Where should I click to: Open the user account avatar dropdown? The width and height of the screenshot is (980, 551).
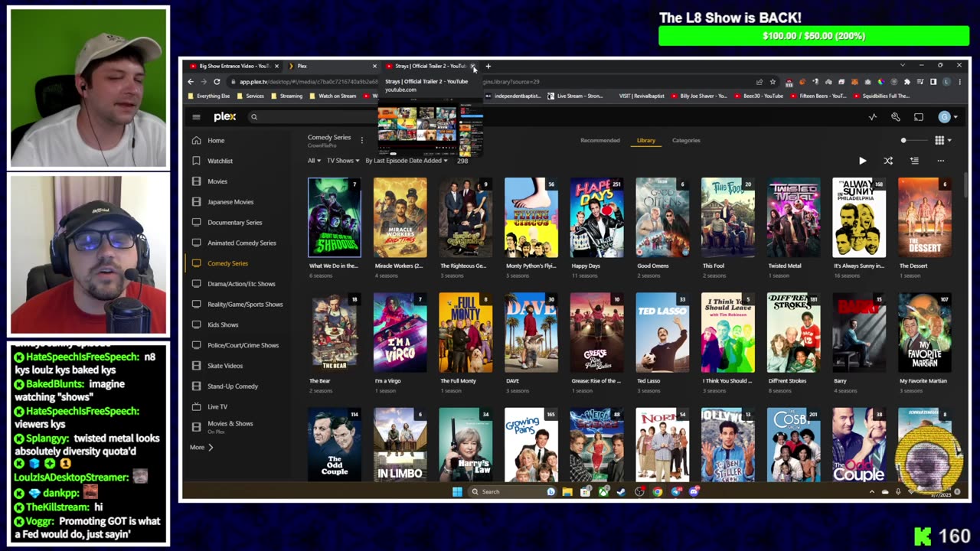[x=948, y=117]
